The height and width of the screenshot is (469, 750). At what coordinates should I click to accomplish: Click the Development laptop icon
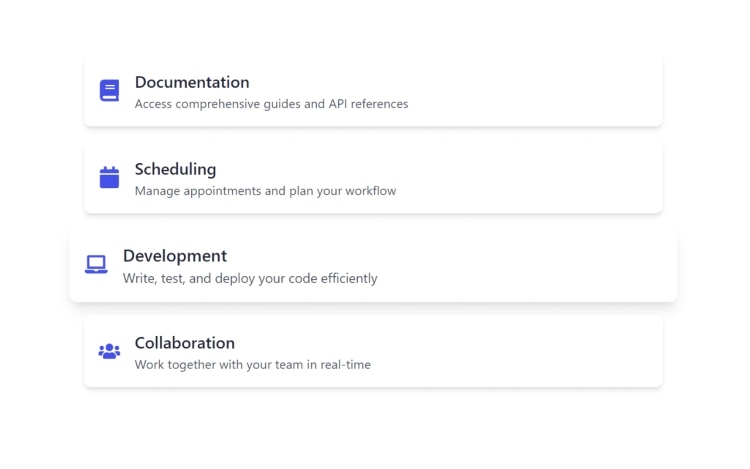click(x=96, y=264)
